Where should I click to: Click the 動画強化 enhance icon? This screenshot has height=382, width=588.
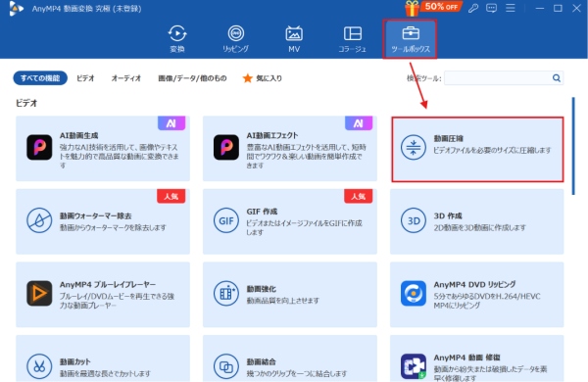[226, 293]
